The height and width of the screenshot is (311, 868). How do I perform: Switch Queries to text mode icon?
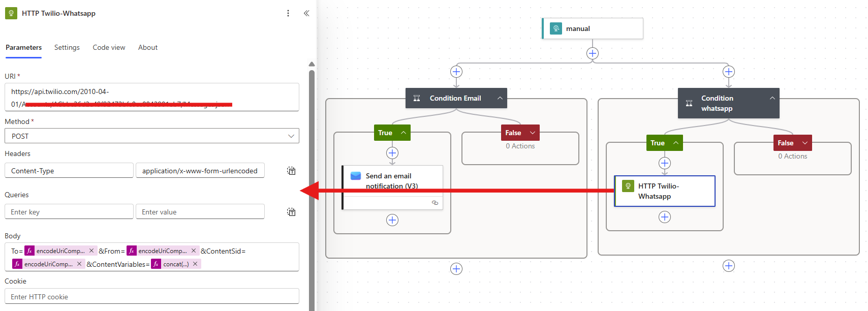[291, 212]
